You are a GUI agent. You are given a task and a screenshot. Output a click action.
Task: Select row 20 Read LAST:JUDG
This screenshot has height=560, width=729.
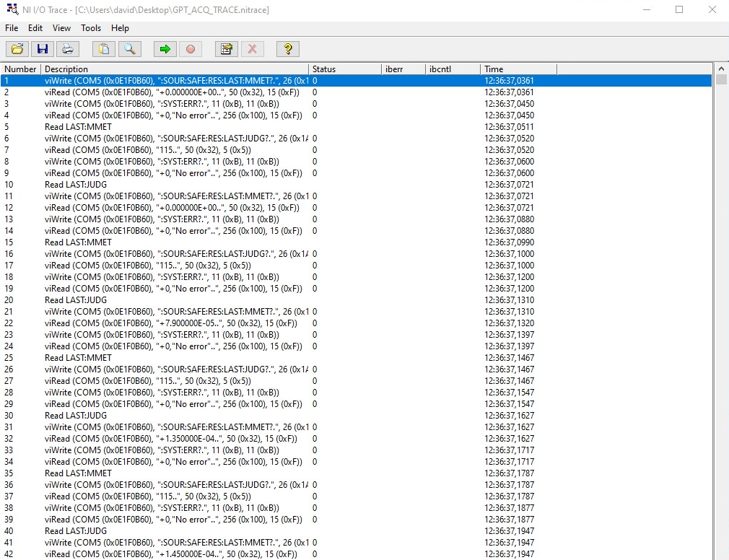(x=356, y=299)
